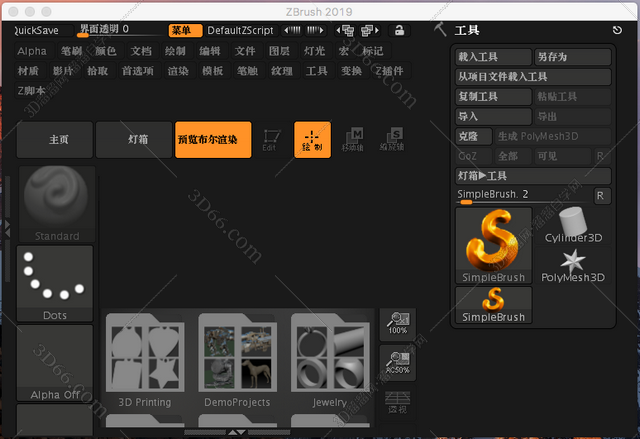Open the 3D Printing folder

[145, 360]
